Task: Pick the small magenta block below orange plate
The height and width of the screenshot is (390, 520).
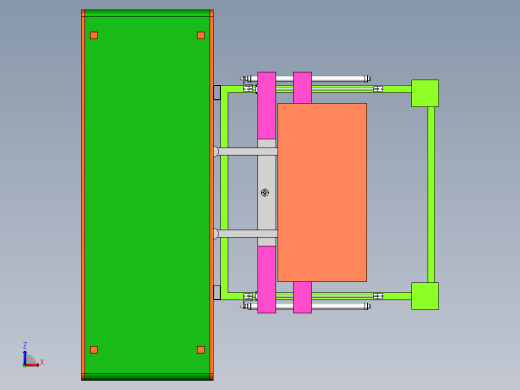Action: (x=302, y=297)
